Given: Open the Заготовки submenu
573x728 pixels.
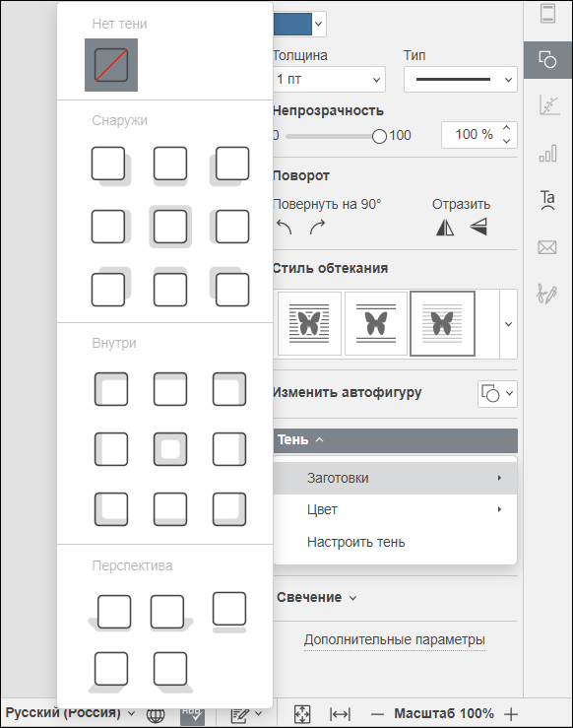Looking at the screenshot, I should (395, 478).
